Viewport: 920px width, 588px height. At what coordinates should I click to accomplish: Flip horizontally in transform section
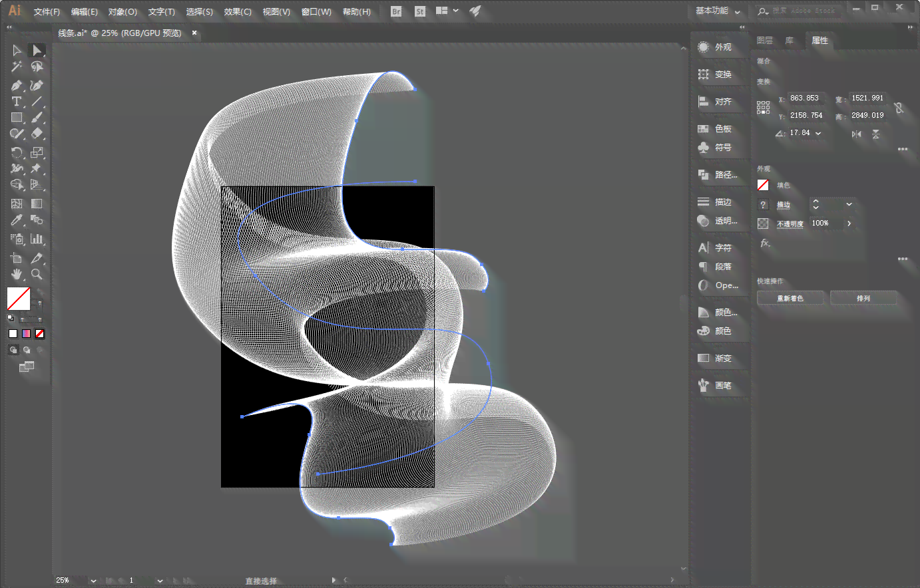(x=857, y=134)
